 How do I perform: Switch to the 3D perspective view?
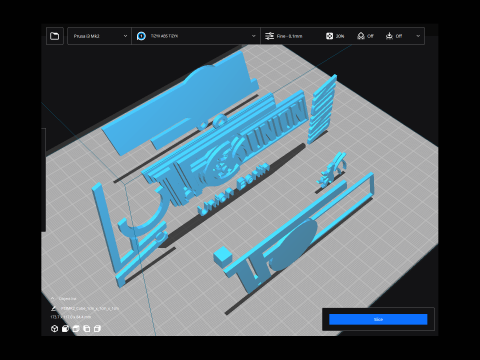(54, 329)
